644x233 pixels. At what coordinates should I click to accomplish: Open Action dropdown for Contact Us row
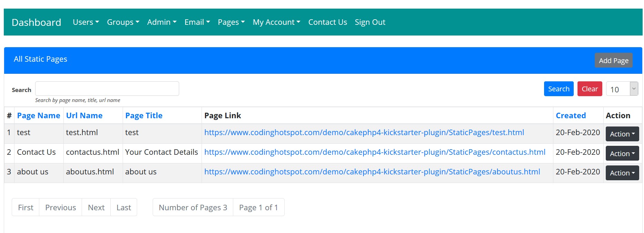point(622,154)
